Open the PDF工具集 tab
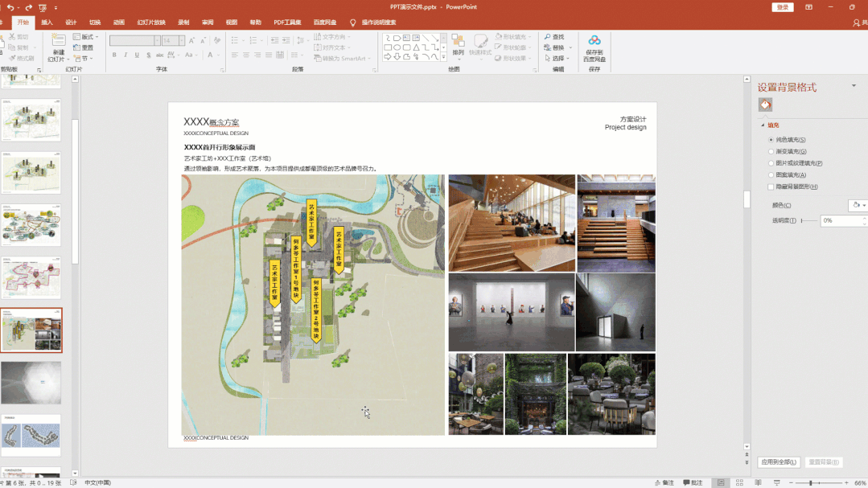The image size is (868, 488). tap(287, 23)
